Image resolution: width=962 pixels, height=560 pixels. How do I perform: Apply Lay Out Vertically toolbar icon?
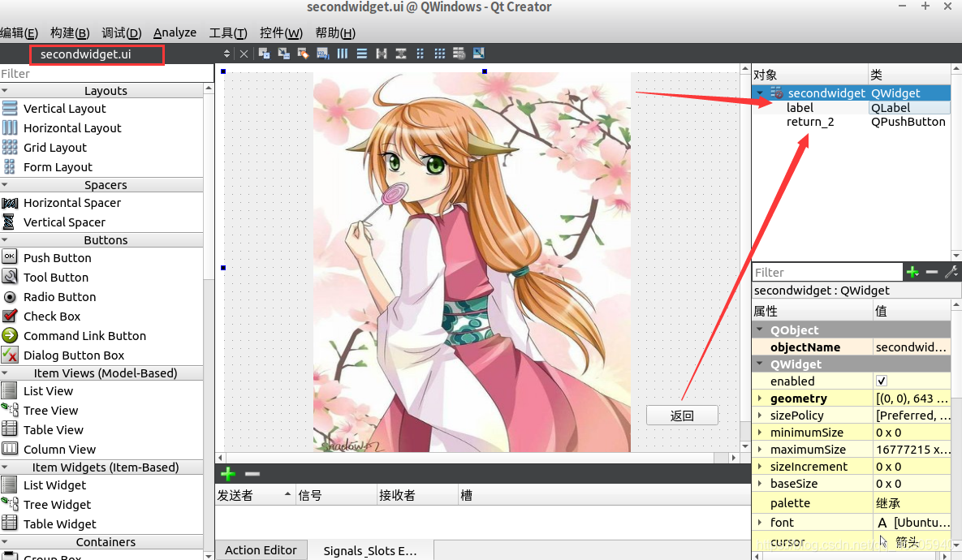(x=362, y=54)
